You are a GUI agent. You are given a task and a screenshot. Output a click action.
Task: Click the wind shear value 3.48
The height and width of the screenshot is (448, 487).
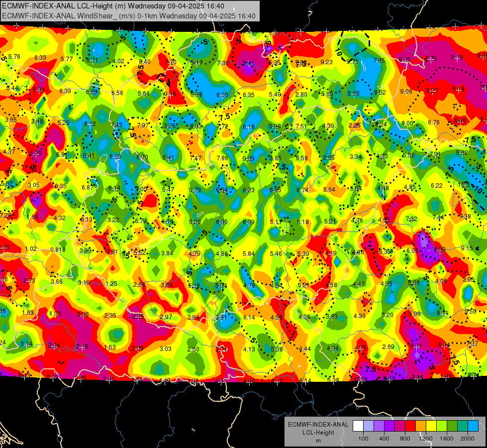tap(37, 121)
